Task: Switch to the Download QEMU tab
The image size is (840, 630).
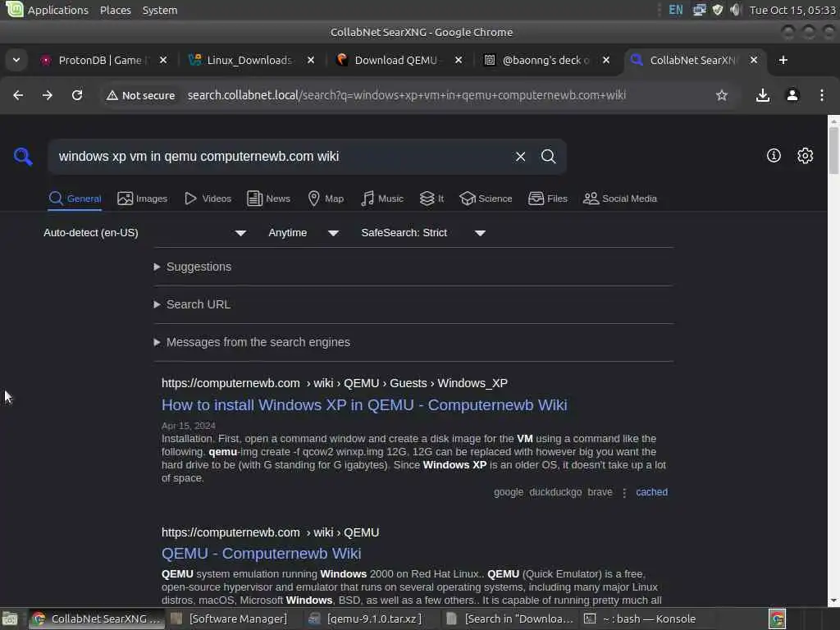Action: coord(395,60)
